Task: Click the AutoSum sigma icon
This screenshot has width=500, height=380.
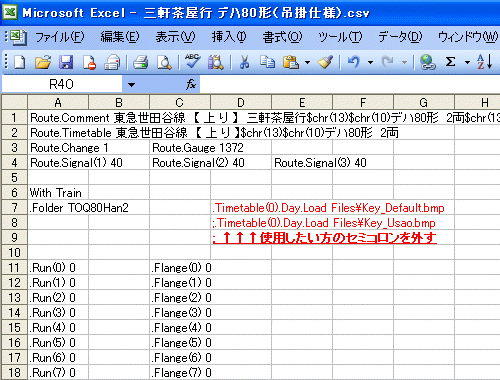Action: pyautogui.click(x=451, y=62)
